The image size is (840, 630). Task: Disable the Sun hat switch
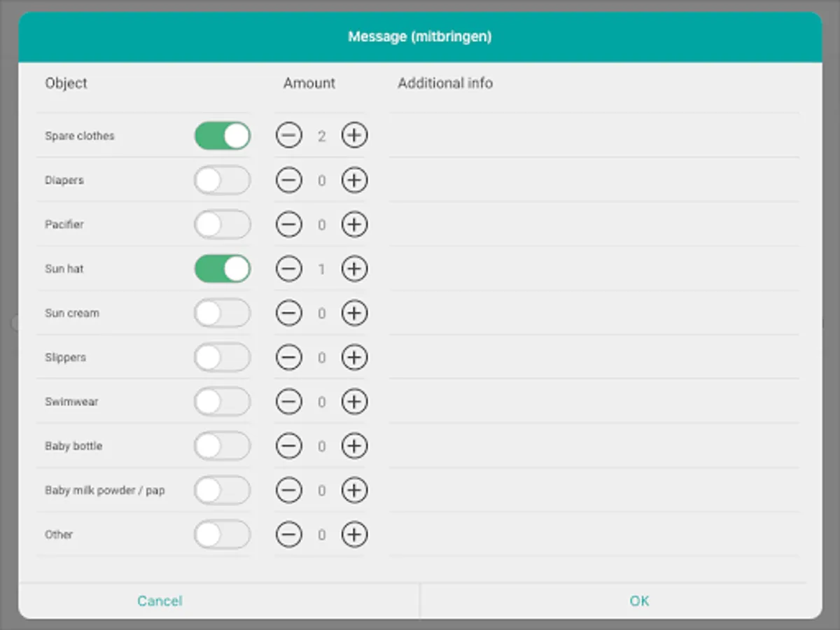click(223, 269)
